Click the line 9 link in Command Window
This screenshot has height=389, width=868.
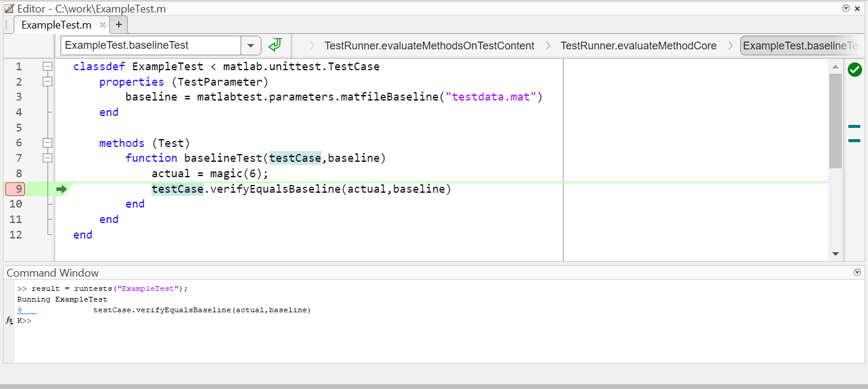[20, 310]
